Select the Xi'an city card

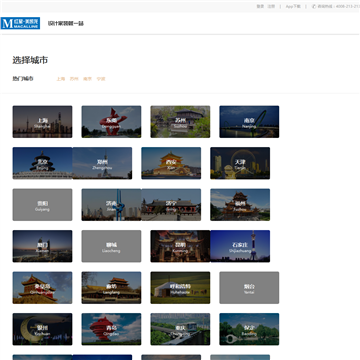click(171, 163)
